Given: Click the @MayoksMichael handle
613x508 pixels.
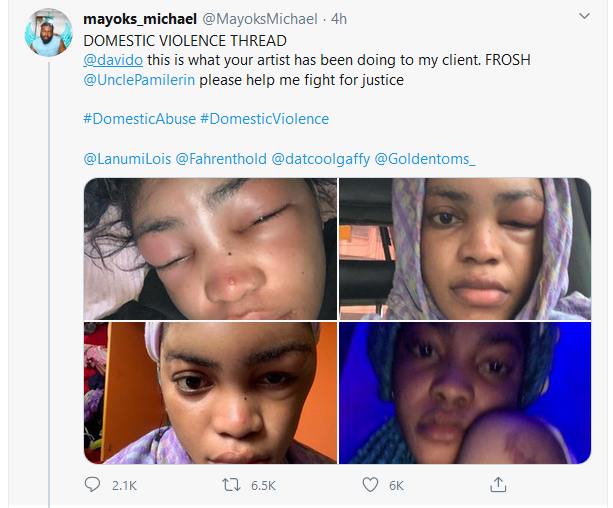Looking at the screenshot, I should pyautogui.click(x=260, y=19).
